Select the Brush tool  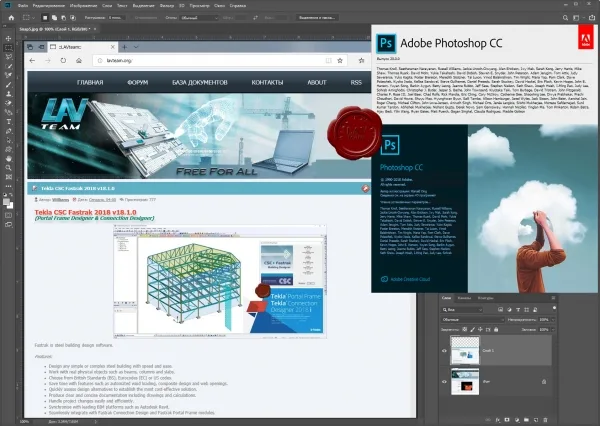click(8, 85)
